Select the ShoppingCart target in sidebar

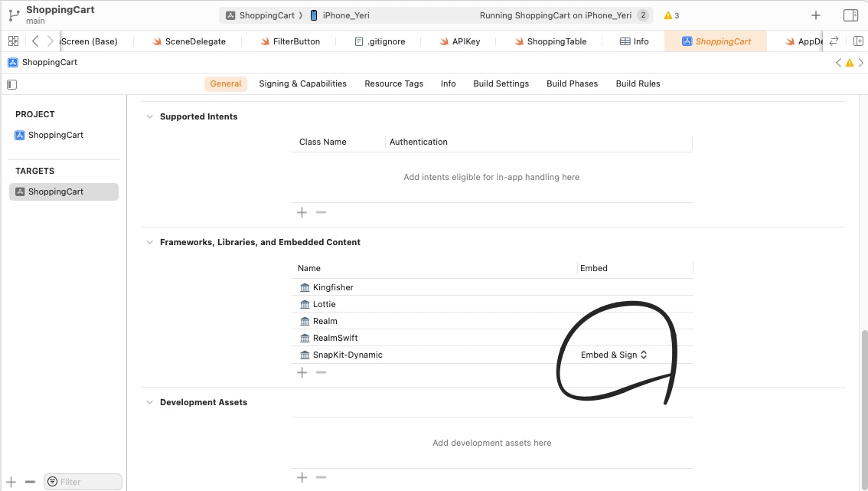coord(64,191)
